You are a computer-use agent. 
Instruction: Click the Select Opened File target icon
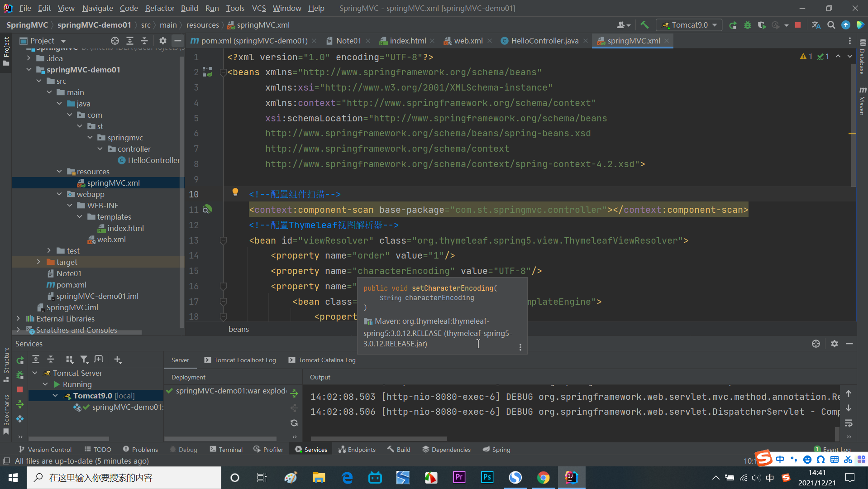point(115,41)
